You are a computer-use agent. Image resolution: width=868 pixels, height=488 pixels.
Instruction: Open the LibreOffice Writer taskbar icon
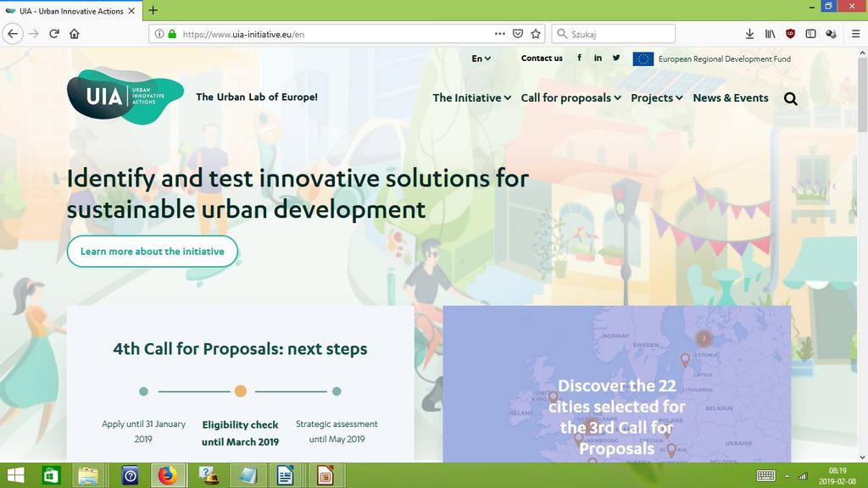[285, 475]
